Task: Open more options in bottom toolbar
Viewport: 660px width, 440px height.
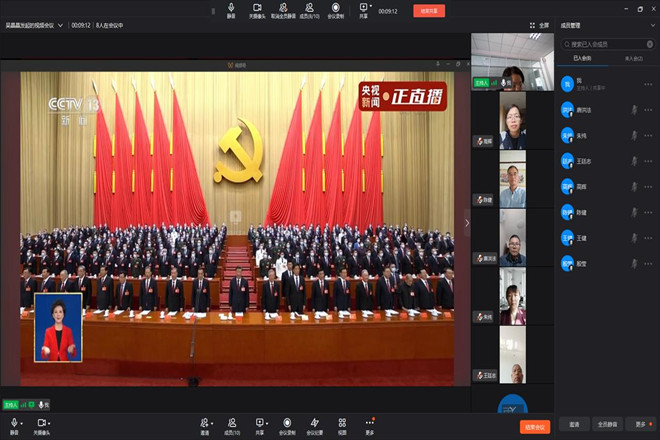Action: (370, 426)
